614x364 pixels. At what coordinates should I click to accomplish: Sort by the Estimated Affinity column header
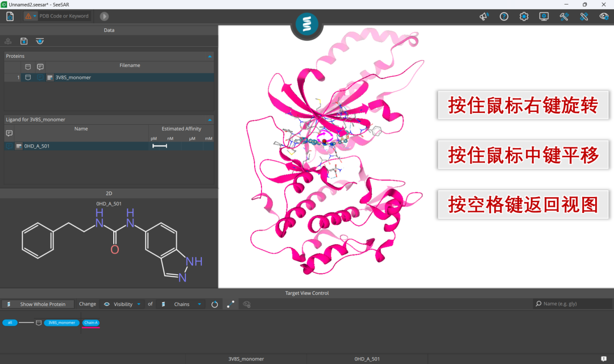181,129
